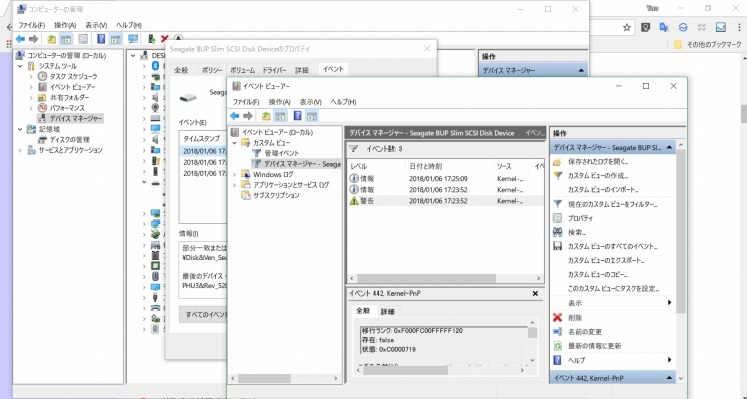Click 検索... in actions pane

[x=576, y=232]
